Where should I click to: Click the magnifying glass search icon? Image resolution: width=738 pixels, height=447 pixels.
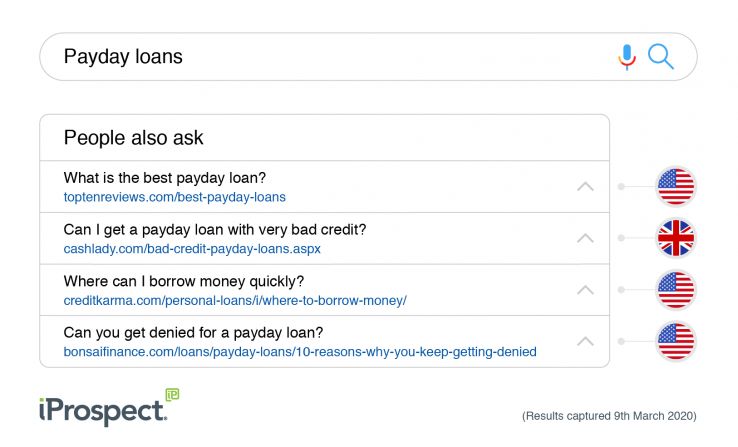pos(661,56)
